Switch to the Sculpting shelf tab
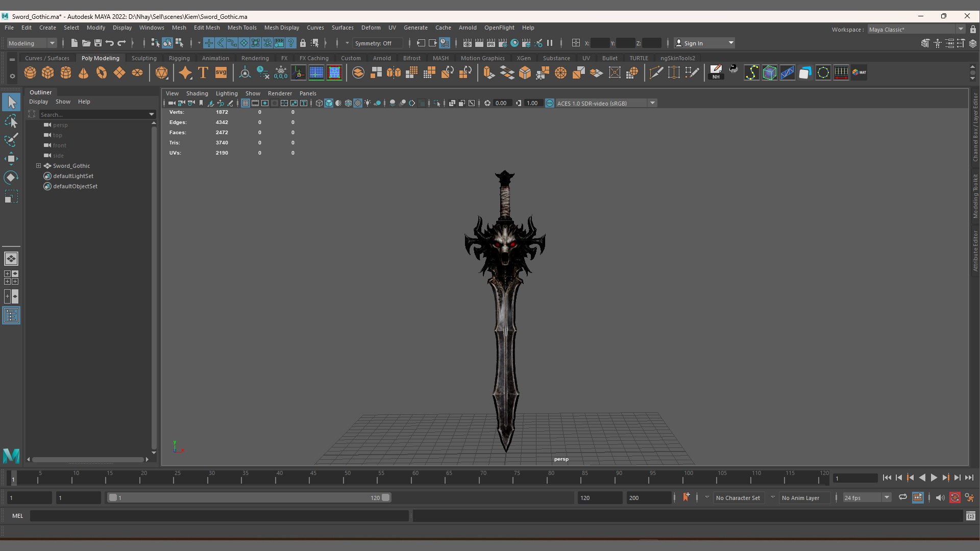This screenshot has width=980, height=551. tap(144, 58)
